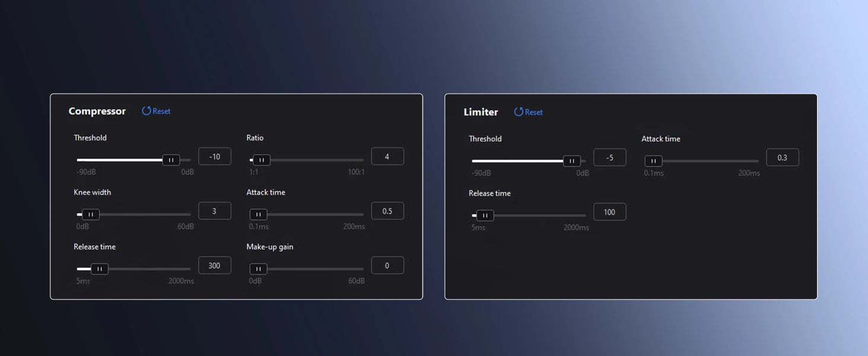This screenshot has height=356, width=868.
Task: Select the Compressor Threshold value field showing -10
Action: (215, 157)
